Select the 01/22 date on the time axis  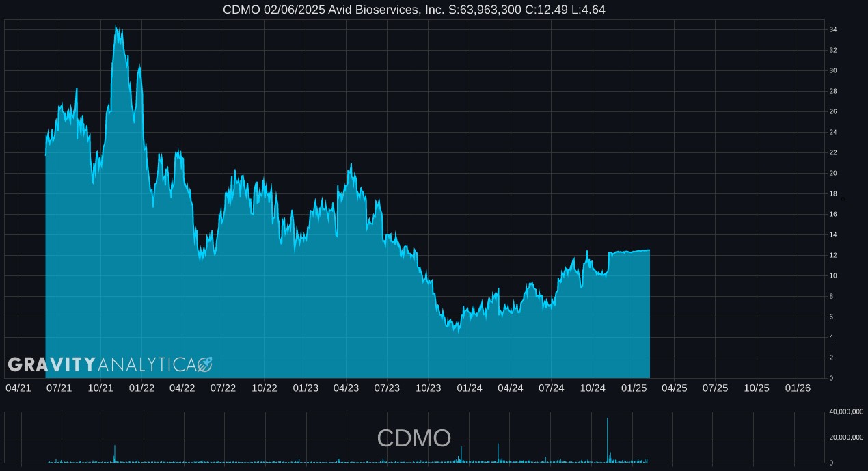(x=141, y=388)
